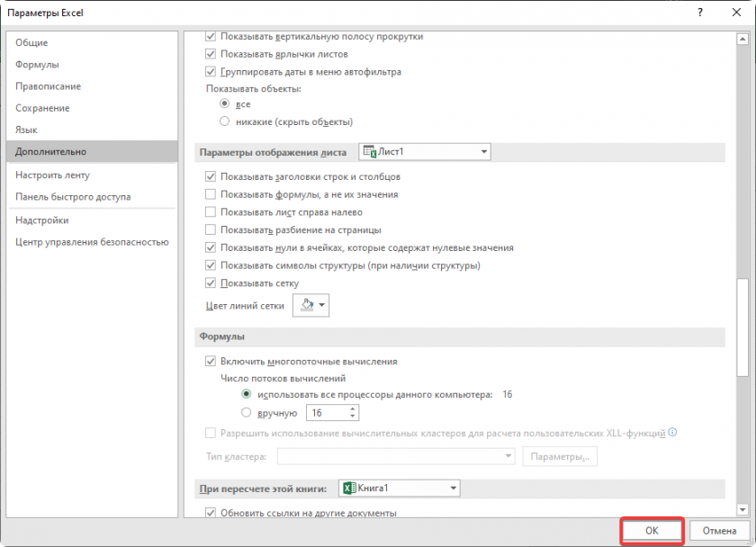Toggle 'Показывать лист справа налево' checkbox
Image resolution: width=756 pixels, height=547 pixels.
coord(211,212)
